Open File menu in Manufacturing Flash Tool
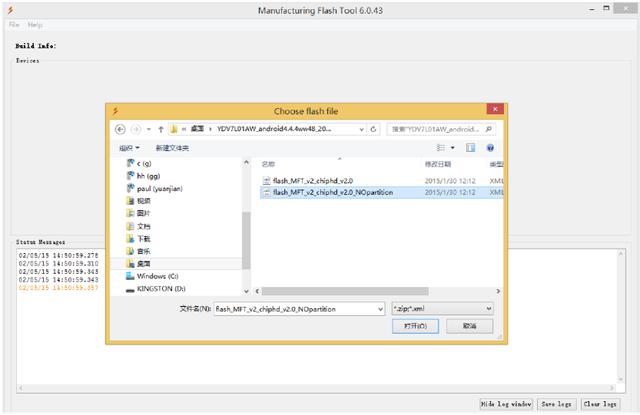Viewport: 640px width, 415px height. pos(14,25)
